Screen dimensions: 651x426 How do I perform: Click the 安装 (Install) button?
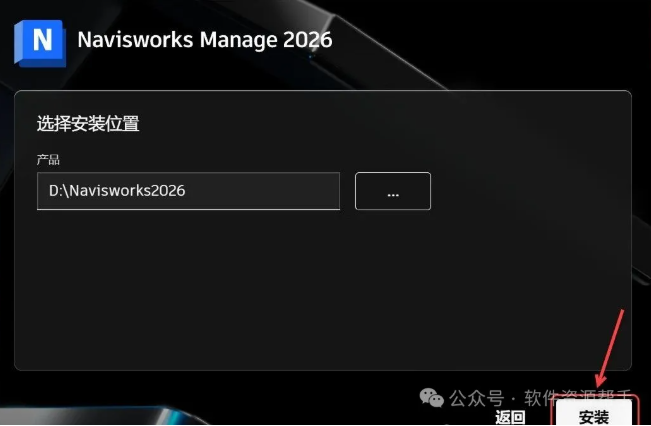point(594,414)
